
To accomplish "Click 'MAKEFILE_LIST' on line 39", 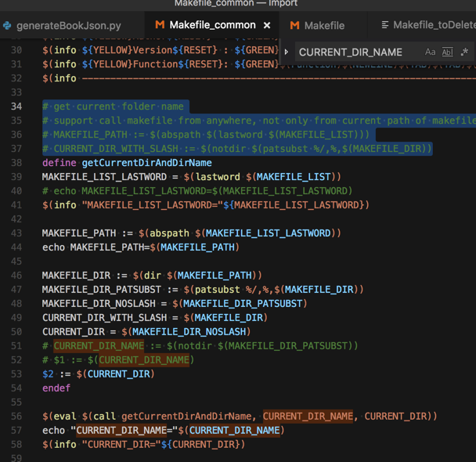I will pyautogui.click(x=294, y=177).
